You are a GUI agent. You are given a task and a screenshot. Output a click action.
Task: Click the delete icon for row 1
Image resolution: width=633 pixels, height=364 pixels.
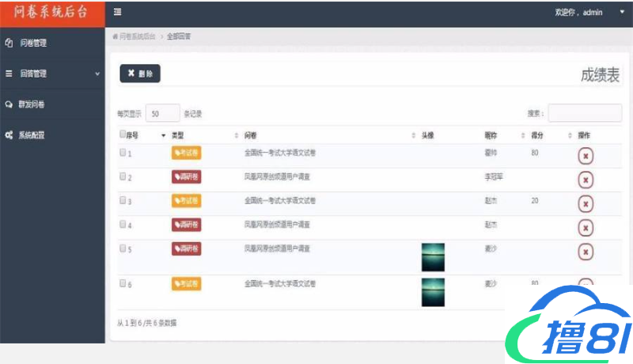586,156
